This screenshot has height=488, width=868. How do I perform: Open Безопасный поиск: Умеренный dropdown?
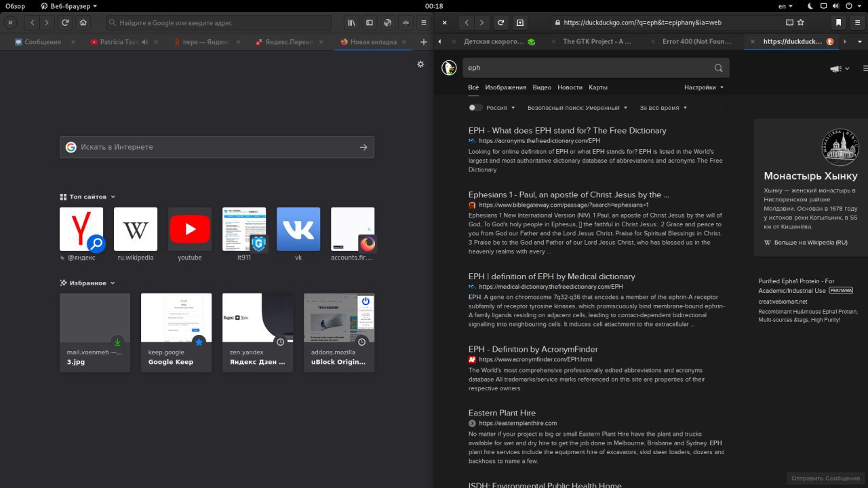pyautogui.click(x=577, y=108)
